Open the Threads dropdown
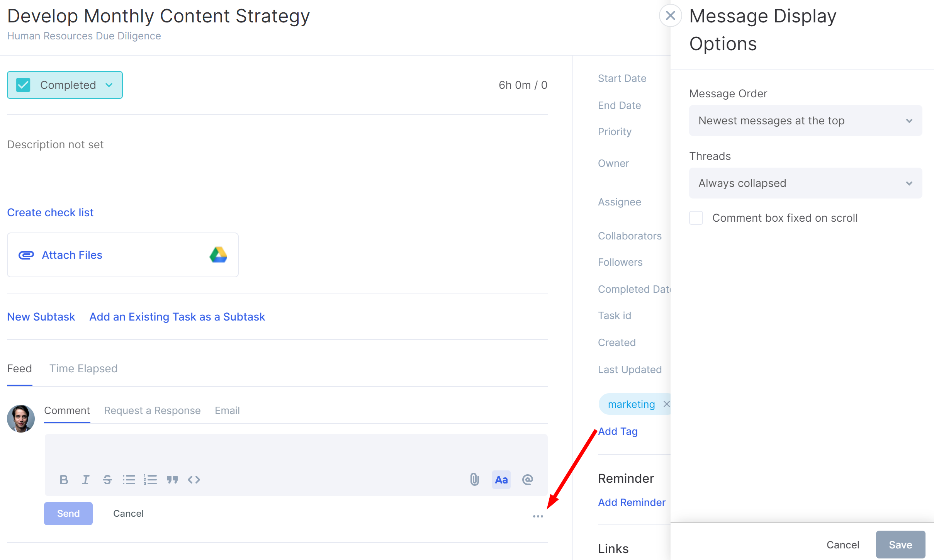 point(806,183)
